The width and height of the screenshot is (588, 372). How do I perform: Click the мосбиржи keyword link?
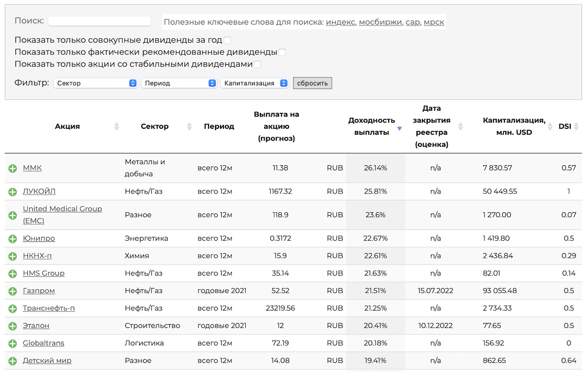point(380,22)
